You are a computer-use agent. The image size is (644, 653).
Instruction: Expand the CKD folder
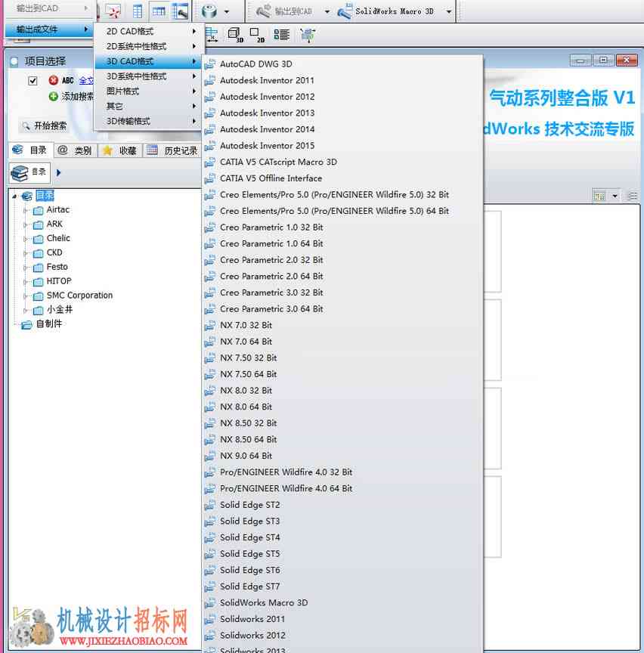click(x=25, y=253)
